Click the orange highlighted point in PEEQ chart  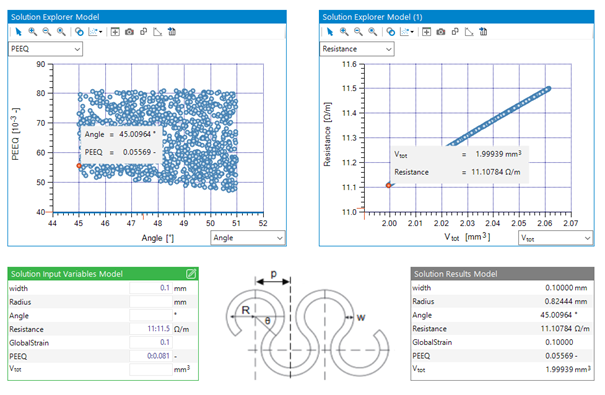(79, 166)
